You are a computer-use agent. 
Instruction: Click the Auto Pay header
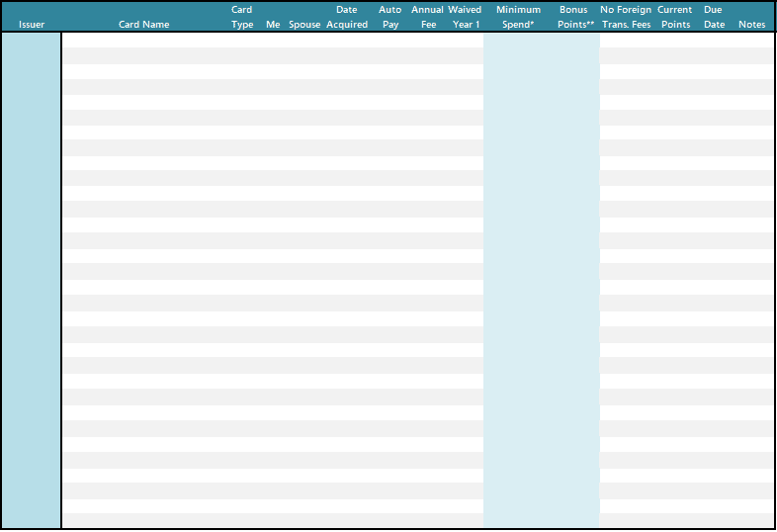tap(390, 17)
